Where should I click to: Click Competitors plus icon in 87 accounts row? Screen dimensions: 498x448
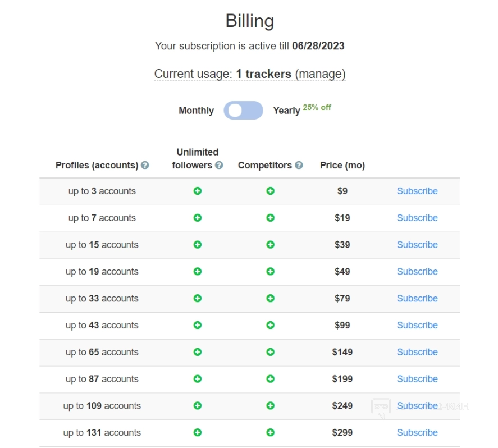tap(270, 379)
